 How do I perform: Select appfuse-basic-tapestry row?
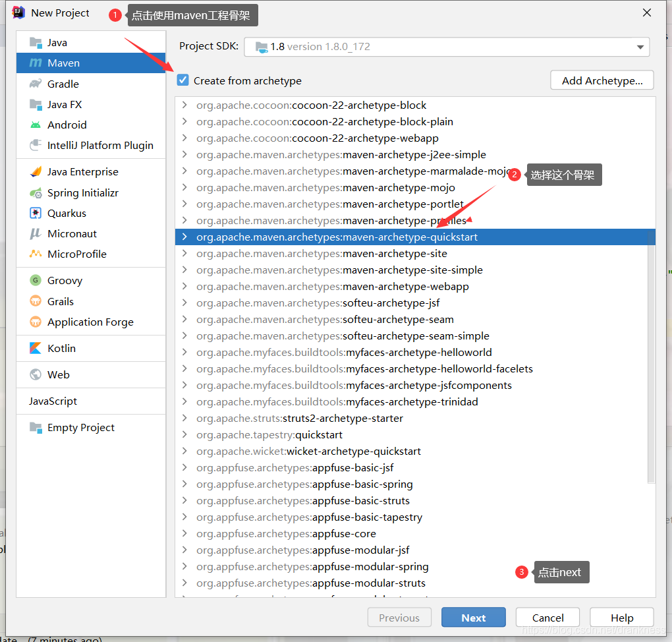(415, 517)
